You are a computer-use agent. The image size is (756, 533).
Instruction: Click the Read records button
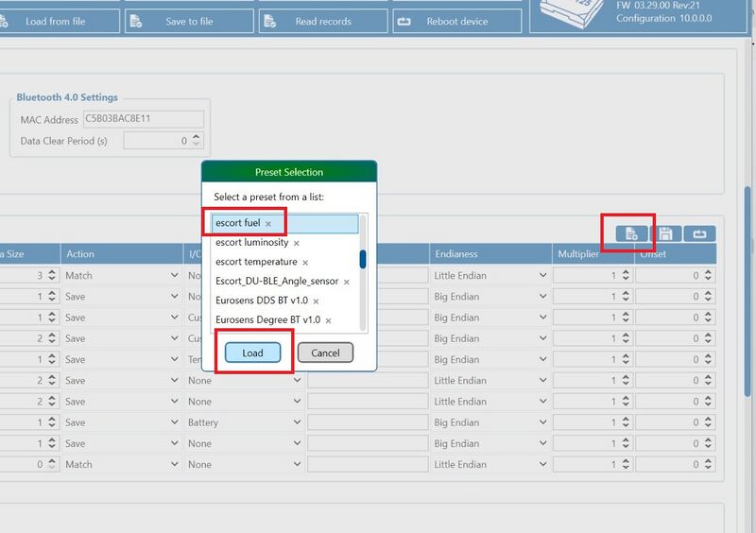click(x=323, y=21)
